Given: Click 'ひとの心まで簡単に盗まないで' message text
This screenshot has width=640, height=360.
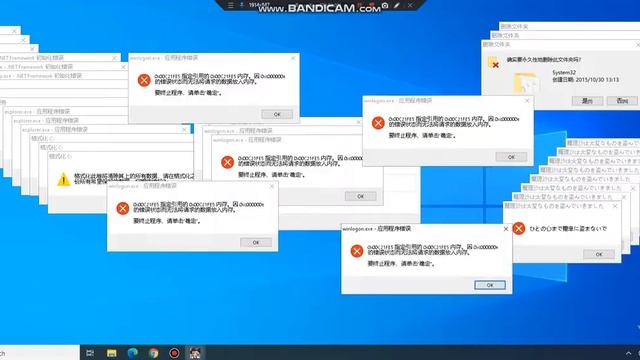Looking at the screenshot, I should 568,229.
